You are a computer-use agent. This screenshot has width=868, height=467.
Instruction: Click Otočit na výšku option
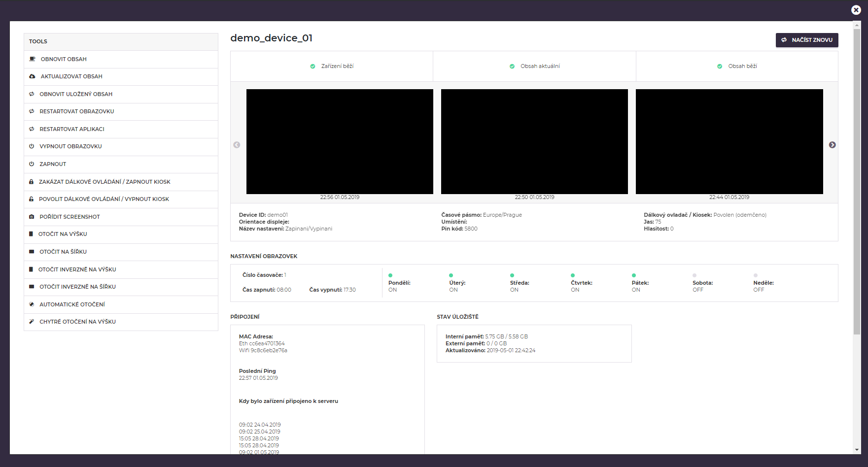click(x=121, y=234)
